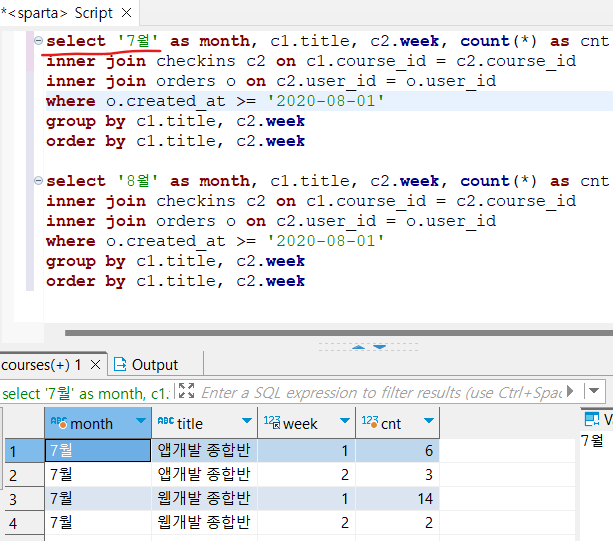Click the 123 type icon of week column
The width and height of the screenshot is (613, 541).
272,422
